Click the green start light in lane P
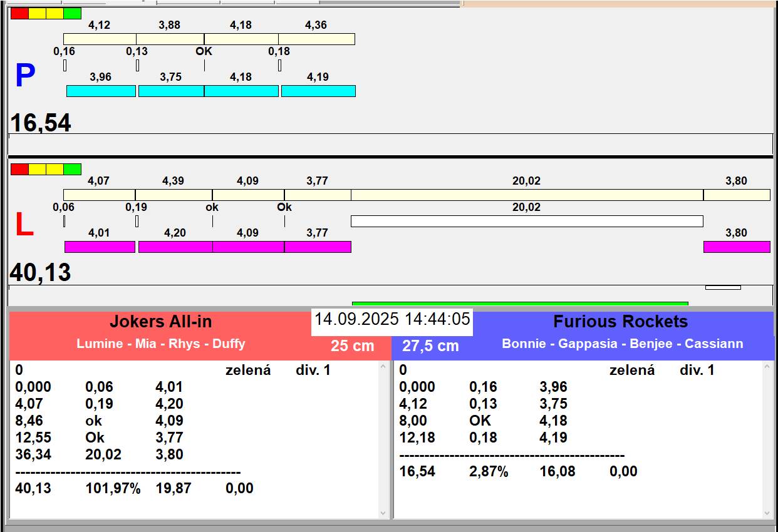 73,13
